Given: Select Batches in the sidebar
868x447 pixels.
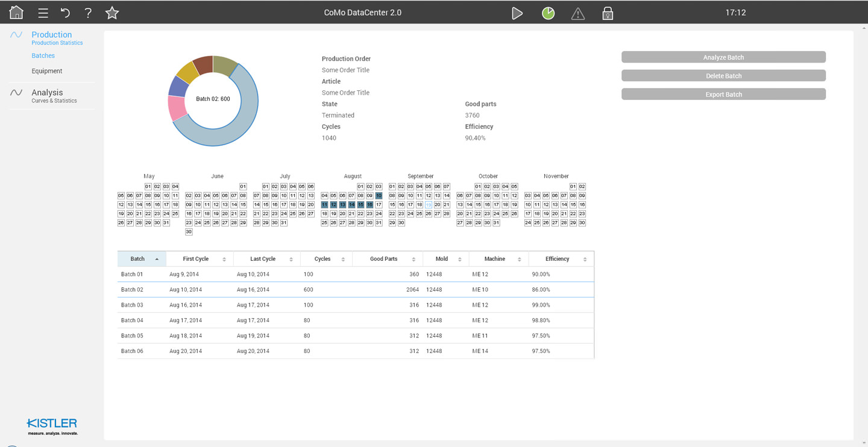Looking at the screenshot, I should click(x=43, y=55).
